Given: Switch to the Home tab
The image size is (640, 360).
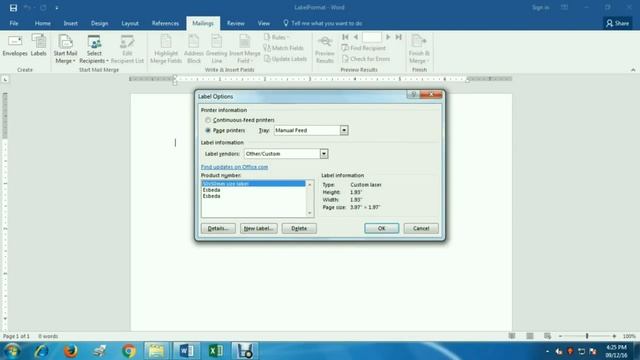Looking at the screenshot, I should 42,23.
